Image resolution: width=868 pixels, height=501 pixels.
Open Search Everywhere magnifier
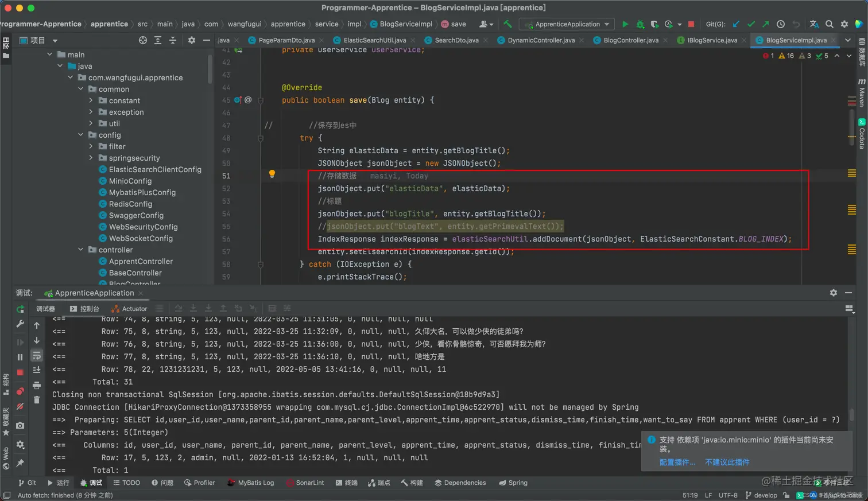point(830,24)
